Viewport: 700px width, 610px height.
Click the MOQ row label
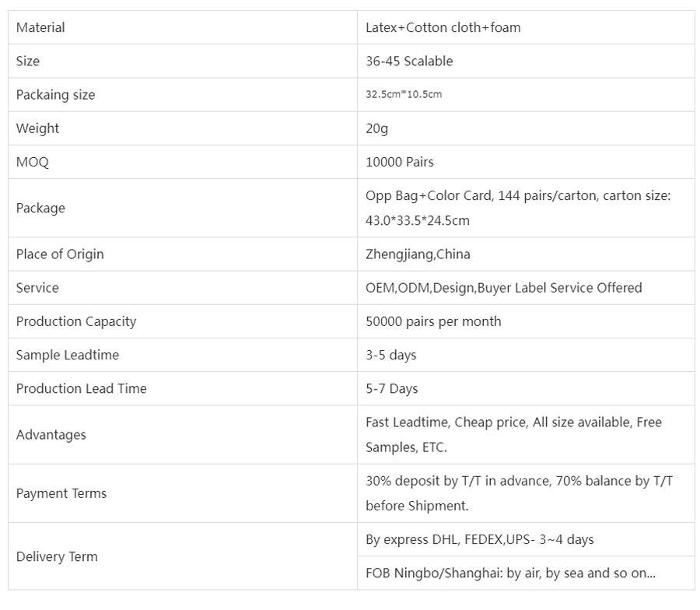32,162
